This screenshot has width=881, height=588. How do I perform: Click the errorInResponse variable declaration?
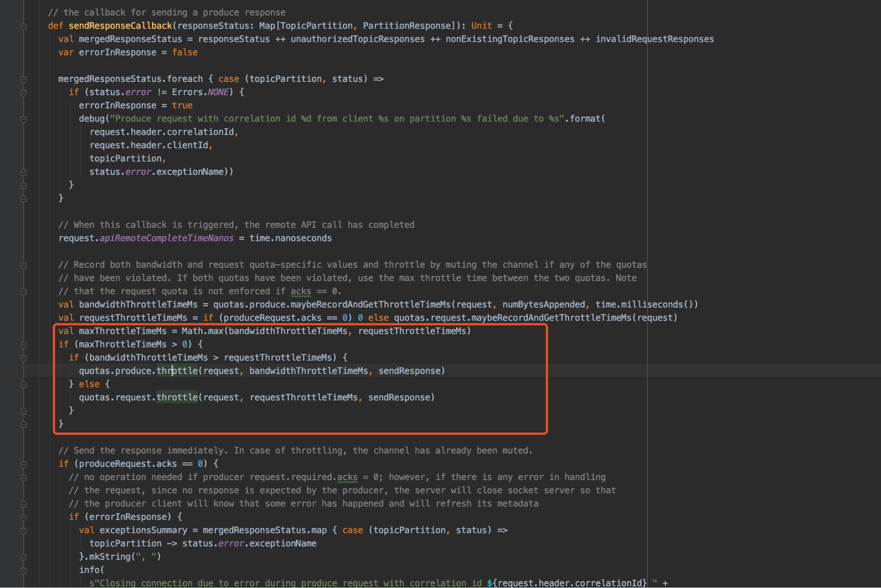point(117,52)
